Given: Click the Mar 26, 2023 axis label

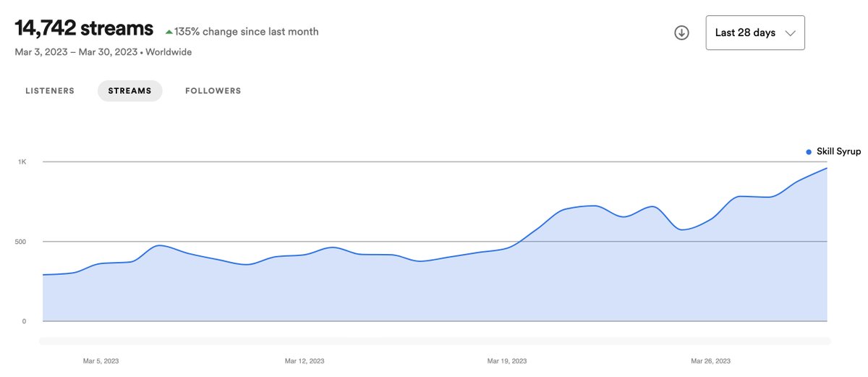Looking at the screenshot, I should (710, 360).
